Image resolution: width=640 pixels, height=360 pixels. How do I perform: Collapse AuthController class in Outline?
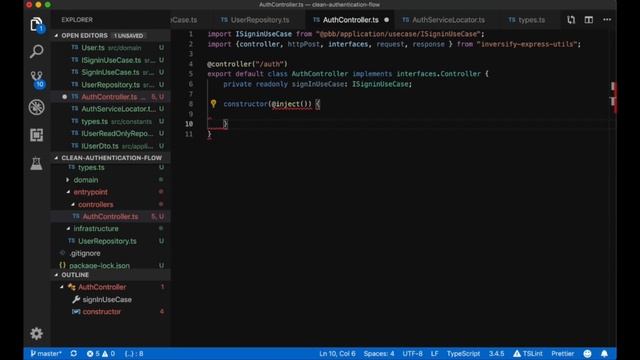click(x=62, y=287)
